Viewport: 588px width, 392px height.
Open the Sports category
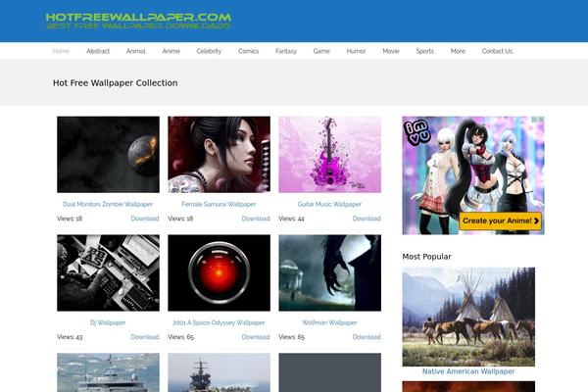click(x=425, y=51)
